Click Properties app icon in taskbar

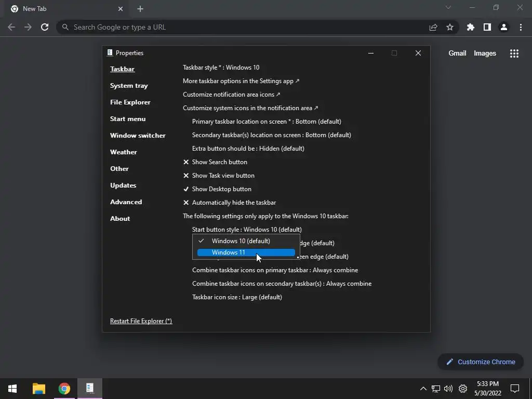(90, 389)
